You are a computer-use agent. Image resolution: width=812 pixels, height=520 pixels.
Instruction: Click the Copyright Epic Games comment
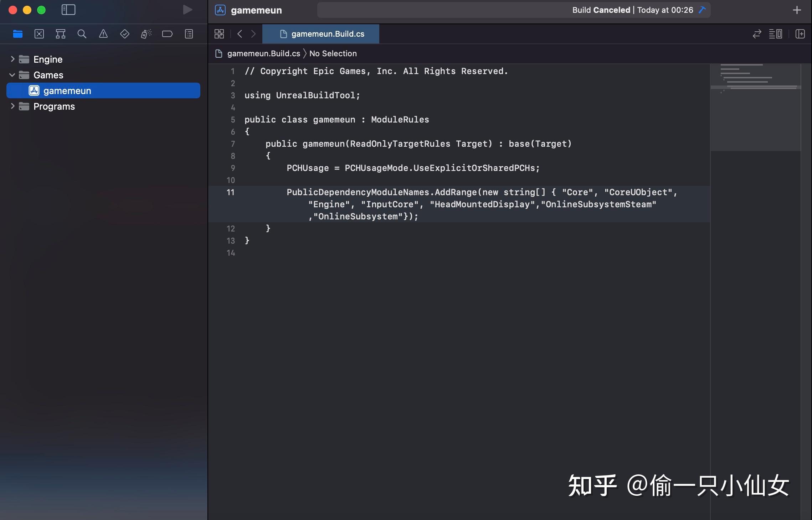click(x=376, y=71)
